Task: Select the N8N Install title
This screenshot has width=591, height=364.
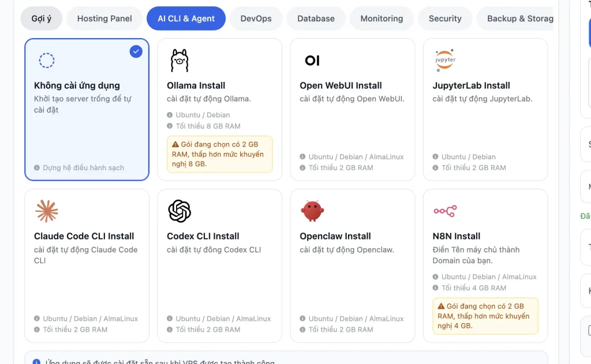Action: point(456,237)
